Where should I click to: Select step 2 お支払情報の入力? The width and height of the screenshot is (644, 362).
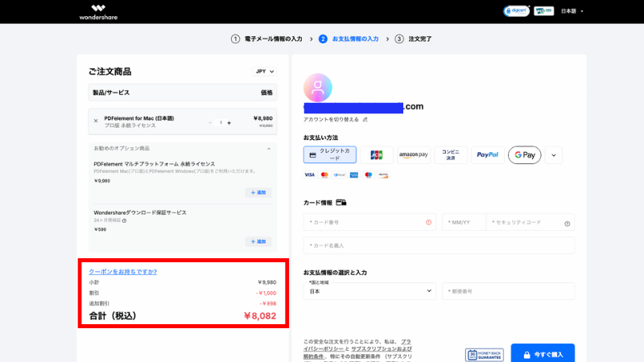coord(349,39)
